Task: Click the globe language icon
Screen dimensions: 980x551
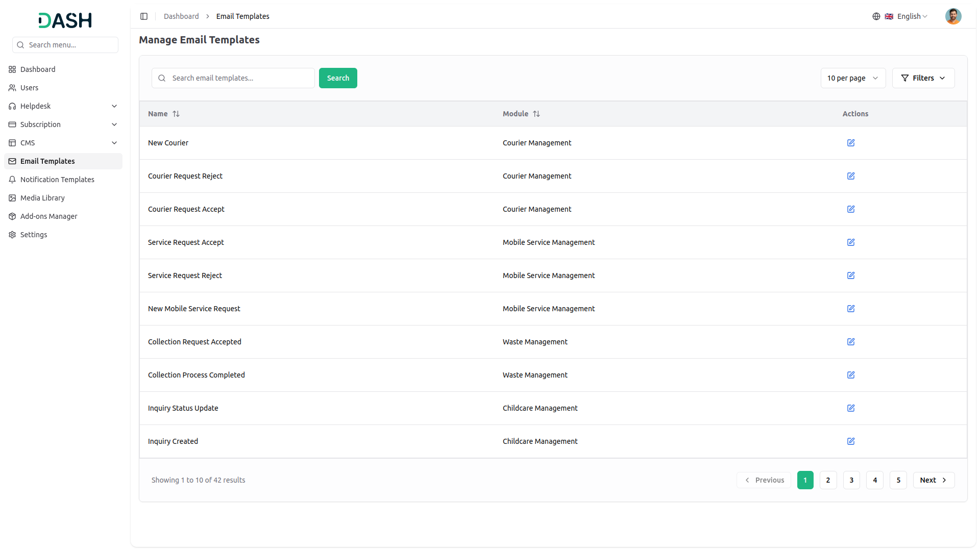Action: [x=876, y=16]
